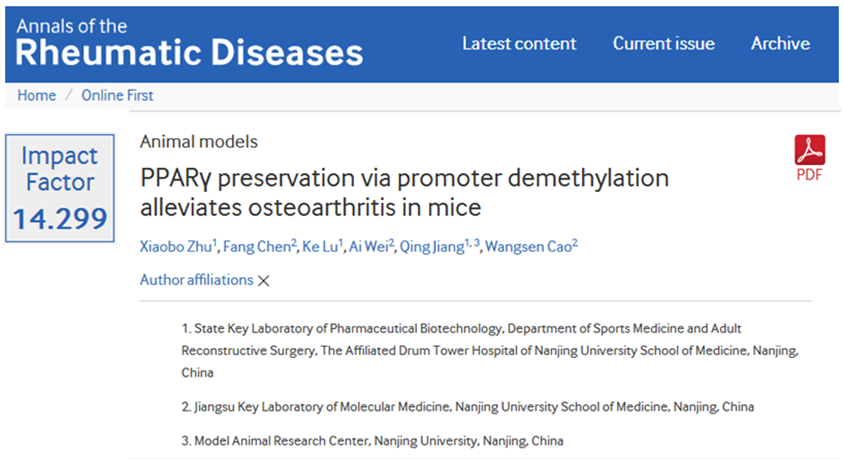Viewport: 844px width, 460px height.
Task: Click the Rheumatic Diseases title text
Action: point(190,52)
